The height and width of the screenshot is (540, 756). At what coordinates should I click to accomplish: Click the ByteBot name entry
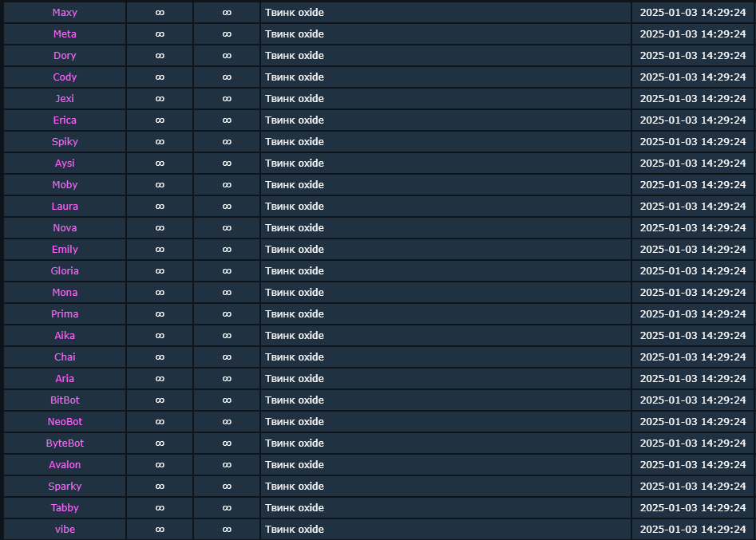65,443
